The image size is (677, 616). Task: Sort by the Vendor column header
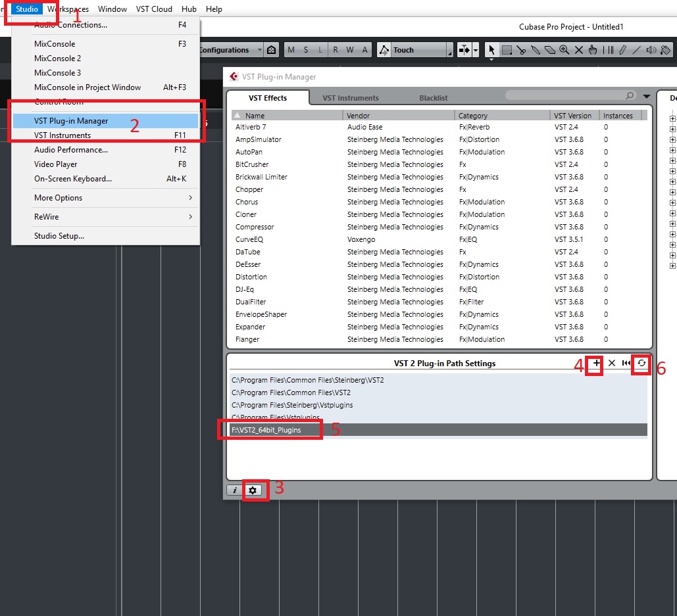point(399,116)
